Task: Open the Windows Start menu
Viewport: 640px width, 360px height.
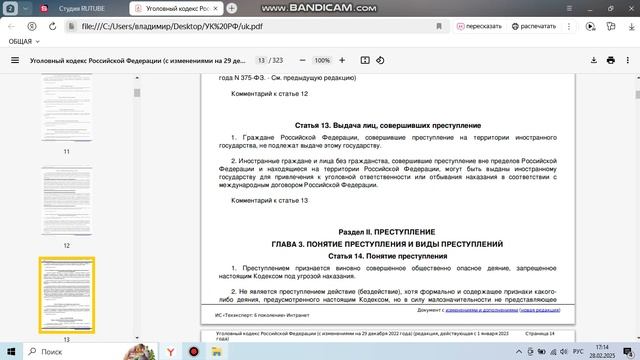Action: click(x=11, y=351)
